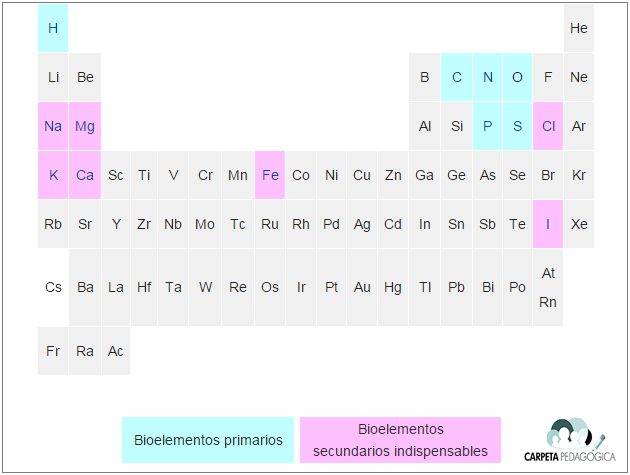Select the Sulfur (S) cell

518,126
